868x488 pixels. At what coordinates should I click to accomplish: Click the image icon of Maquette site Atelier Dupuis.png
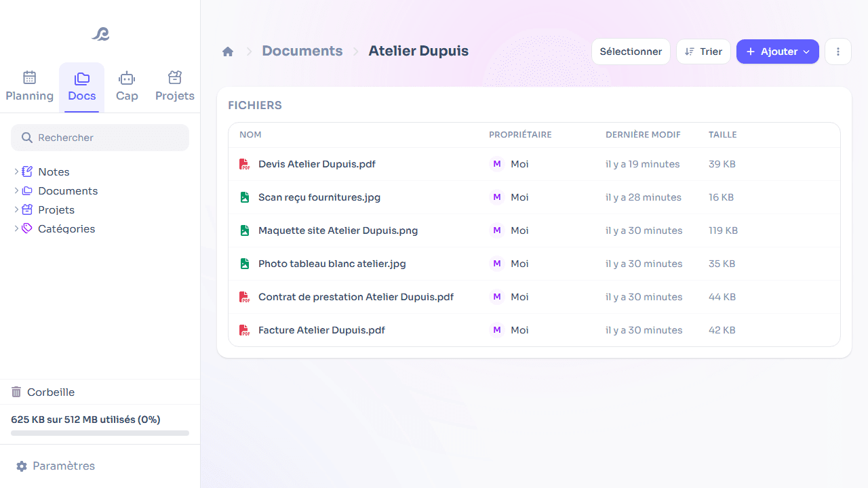(245, 230)
